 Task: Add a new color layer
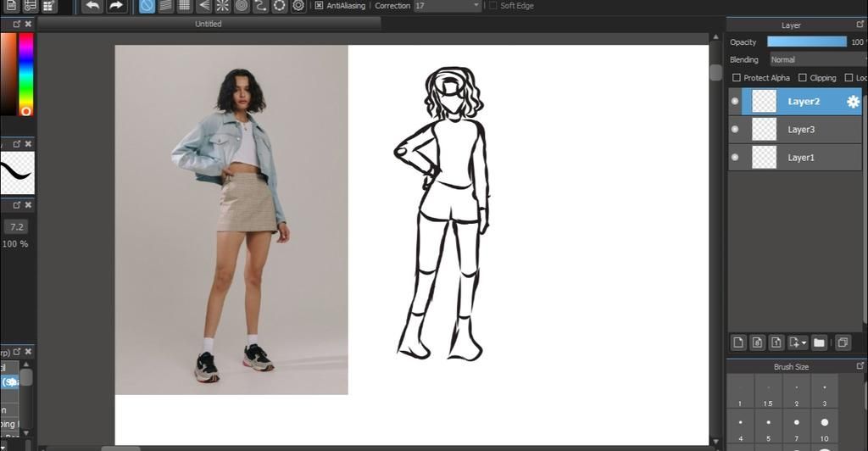738,342
